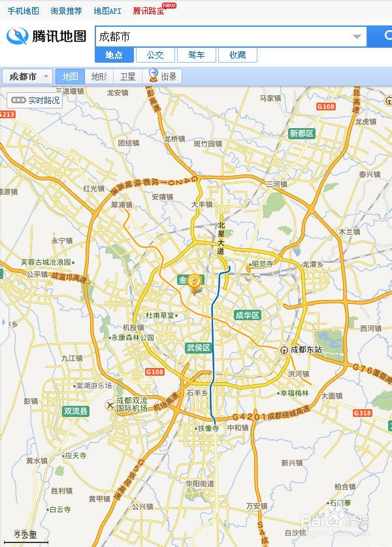
Task: Open the 成都市 city selector dropdown
Action: [27, 76]
